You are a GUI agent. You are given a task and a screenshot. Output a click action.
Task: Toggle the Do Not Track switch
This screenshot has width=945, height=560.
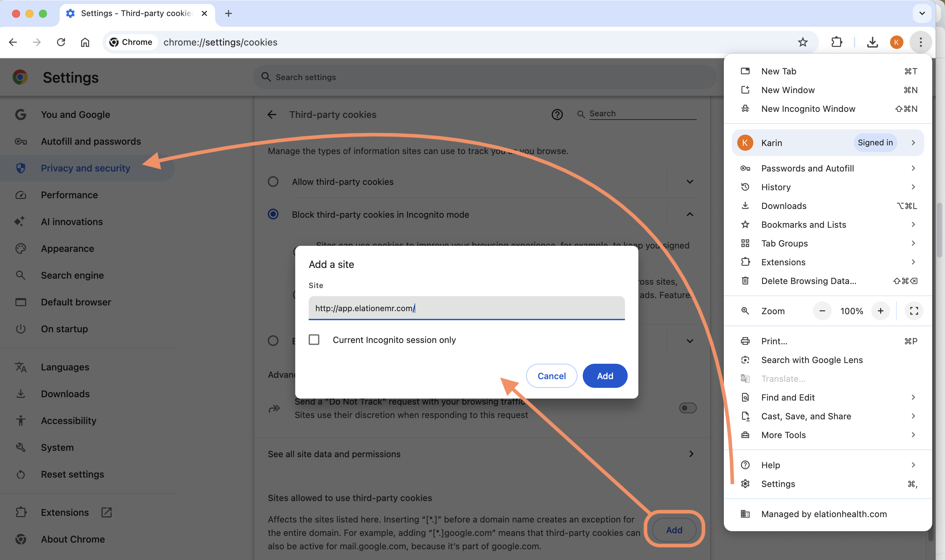pyautogui.click(x=688, y=408)
